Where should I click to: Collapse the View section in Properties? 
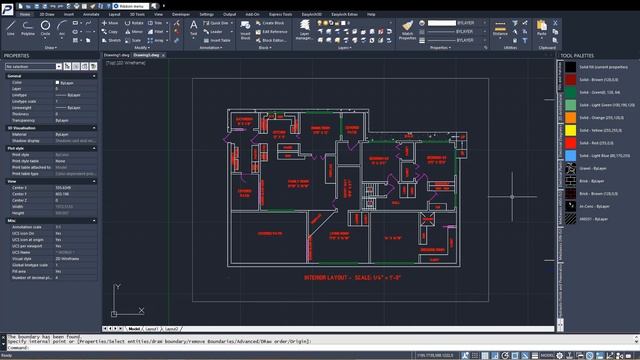click(x=94, y=181)
